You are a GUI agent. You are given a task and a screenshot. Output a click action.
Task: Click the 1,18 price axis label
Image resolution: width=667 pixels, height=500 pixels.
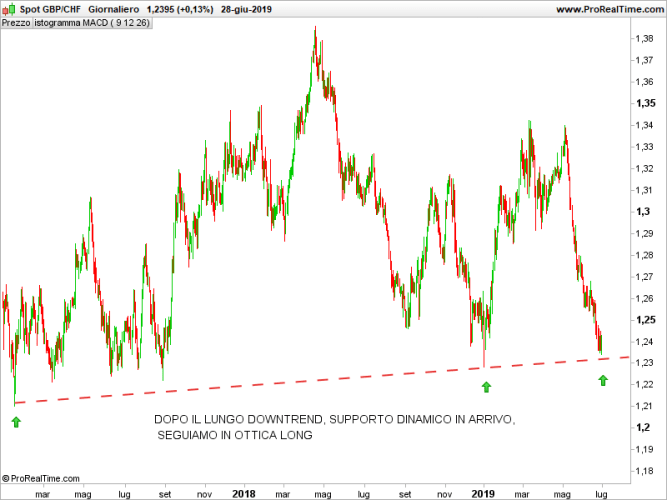(644, 471)
